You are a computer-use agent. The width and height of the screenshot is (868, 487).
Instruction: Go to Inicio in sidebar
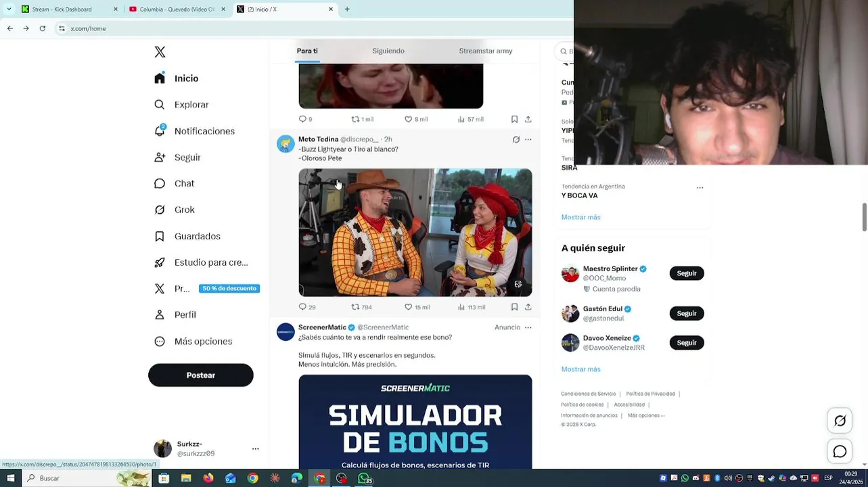pos(177,78)
